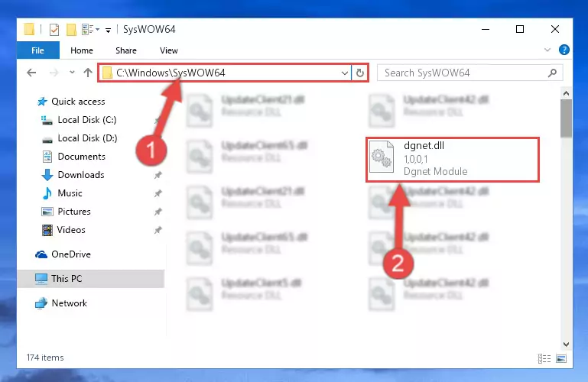
Task: Click the New folder icon in title bar
Action: point(71,29)
